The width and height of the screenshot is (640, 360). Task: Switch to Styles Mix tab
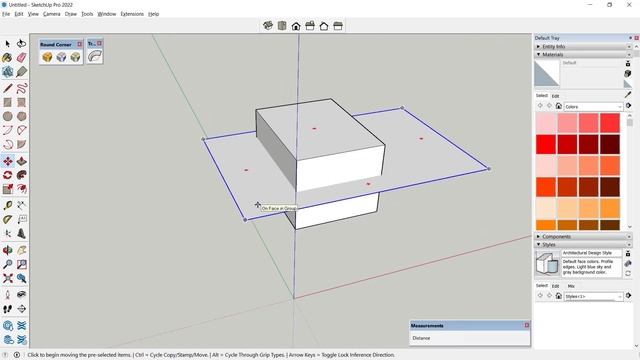coord(571,286)
